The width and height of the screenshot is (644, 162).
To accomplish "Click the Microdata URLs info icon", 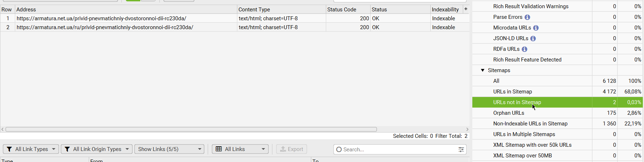I will (536, 28).
